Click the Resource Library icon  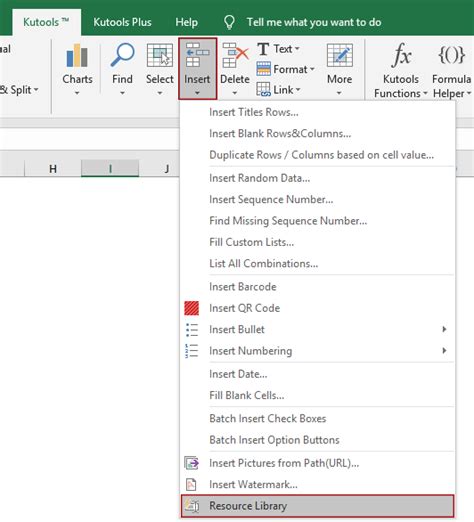coord(192,506)
